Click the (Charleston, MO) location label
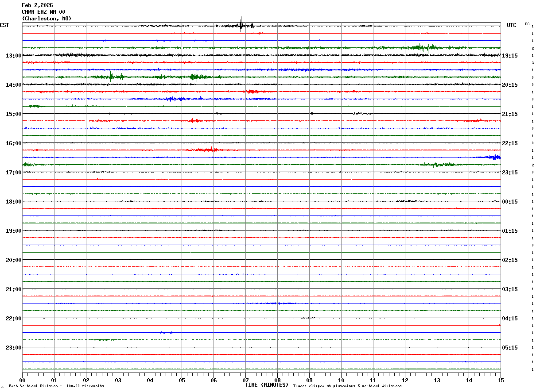 [47, 19]
